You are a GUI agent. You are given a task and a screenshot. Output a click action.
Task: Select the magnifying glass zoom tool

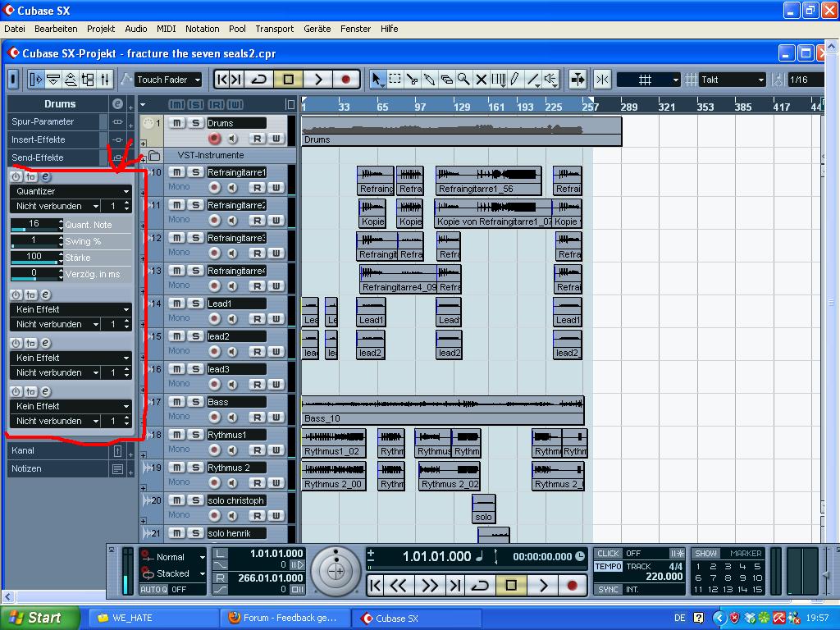pyautogui.click(x=463, y=80)
